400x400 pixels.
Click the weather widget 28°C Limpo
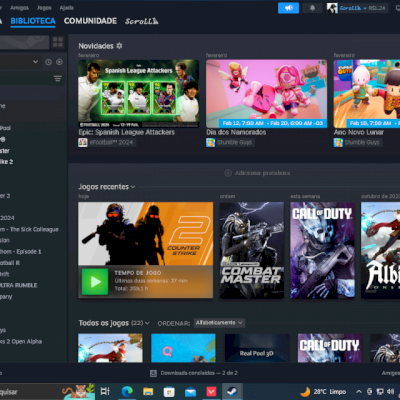coord(323,392)
